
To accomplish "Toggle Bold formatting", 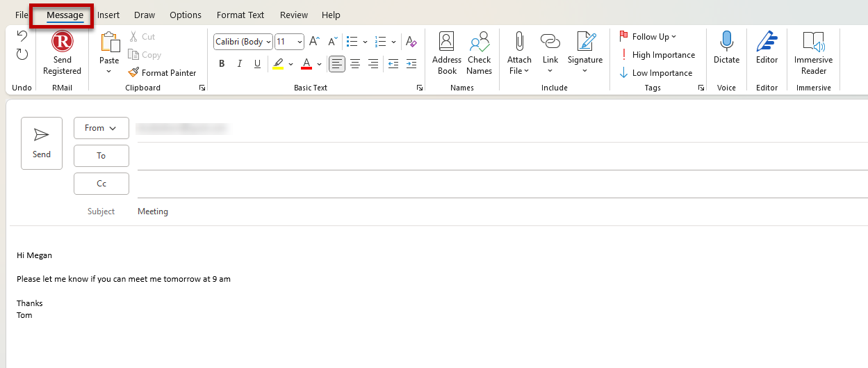I will (222, 64).
